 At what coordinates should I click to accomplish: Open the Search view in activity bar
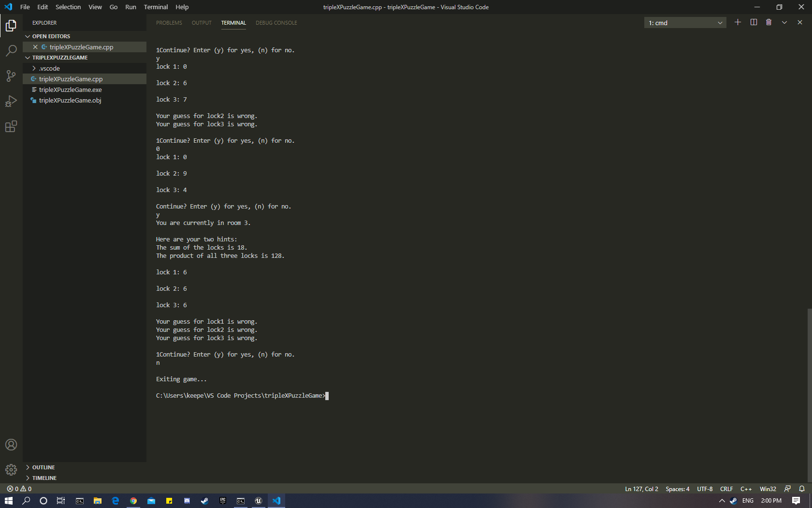coord(11,50)
